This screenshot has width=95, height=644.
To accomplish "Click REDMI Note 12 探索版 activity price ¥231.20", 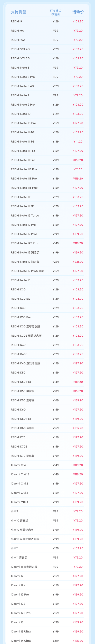I will tap(78, 262).
